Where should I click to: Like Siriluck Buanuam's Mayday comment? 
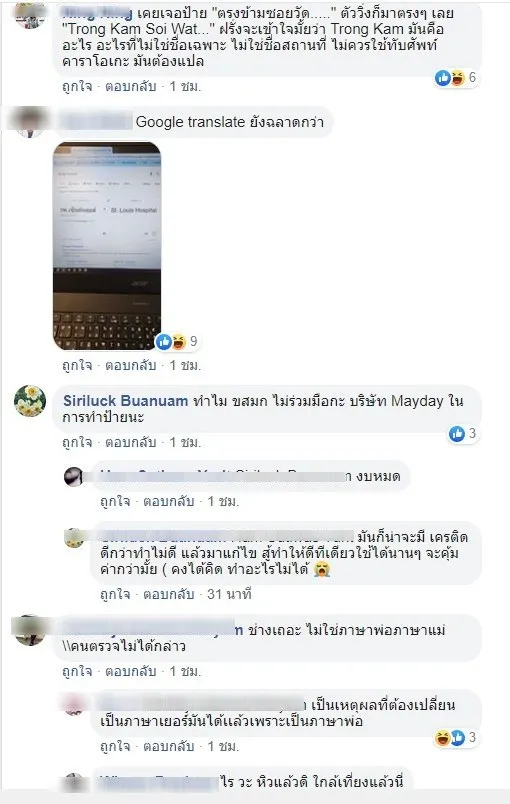point(77,443)
